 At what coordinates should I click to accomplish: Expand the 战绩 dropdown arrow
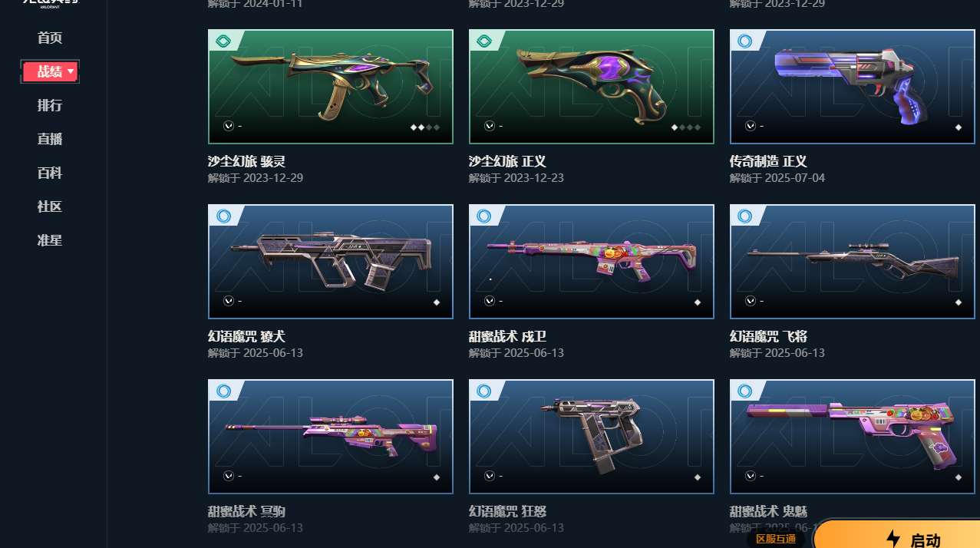71,71
